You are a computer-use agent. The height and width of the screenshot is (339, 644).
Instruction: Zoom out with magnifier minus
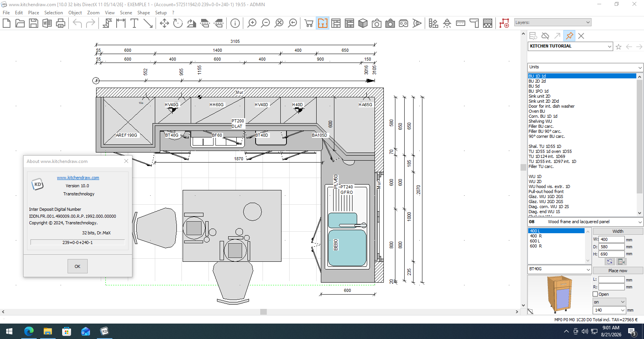pyautogui.click(x=265, y=23)
